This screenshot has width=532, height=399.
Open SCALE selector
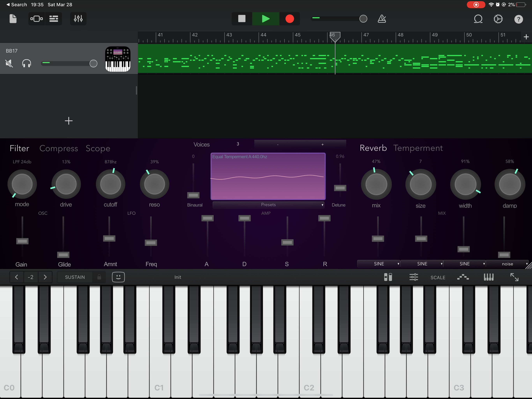[x=438, y=277]
